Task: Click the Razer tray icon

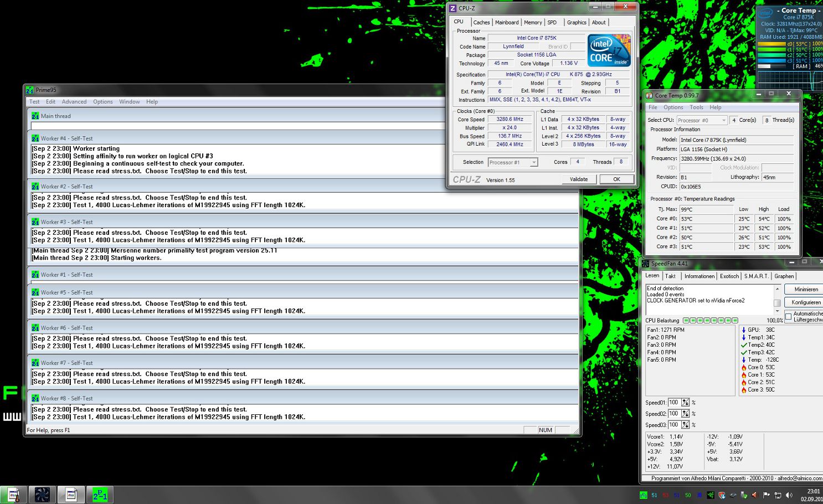Action: click(711, 495)
